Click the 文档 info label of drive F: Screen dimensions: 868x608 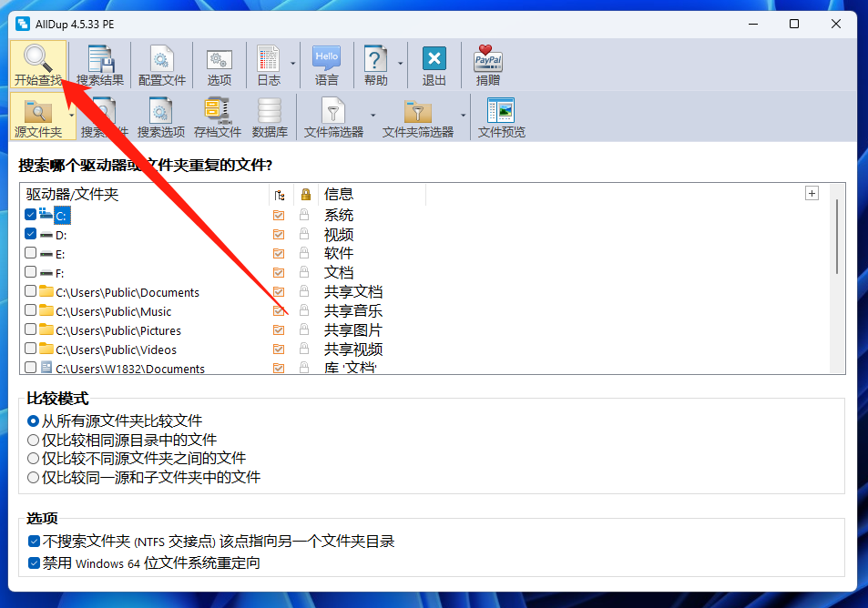coord(338,273)
